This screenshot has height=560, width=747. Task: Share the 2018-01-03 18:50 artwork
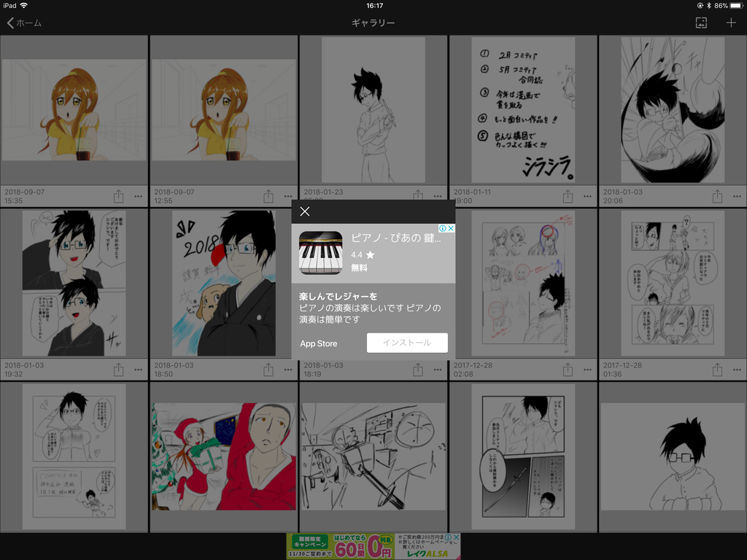pyautogui.click(x=268, y=369)
